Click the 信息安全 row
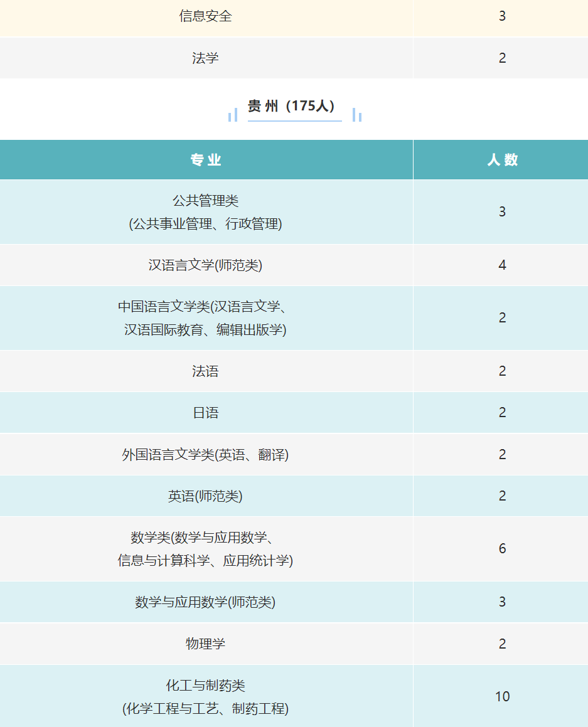 click(294, 18)
